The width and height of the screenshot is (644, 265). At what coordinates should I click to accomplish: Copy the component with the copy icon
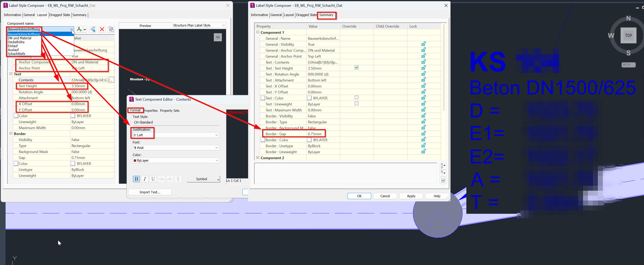[x=111, y=29]
